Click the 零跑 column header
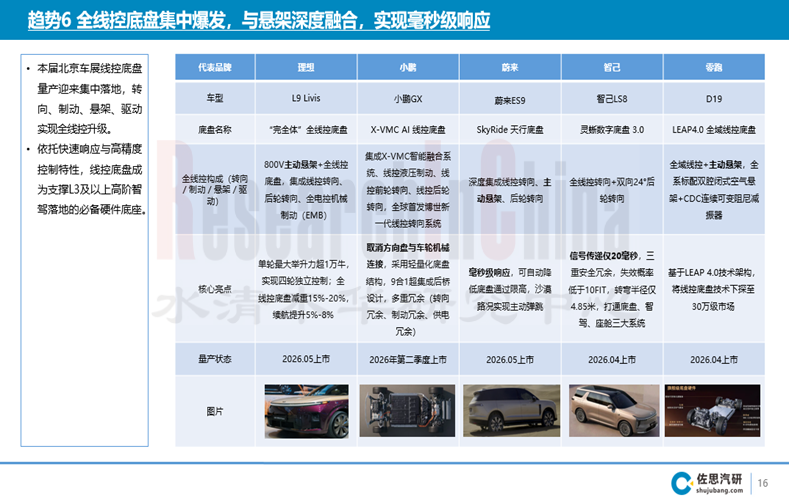 point(714,67)
